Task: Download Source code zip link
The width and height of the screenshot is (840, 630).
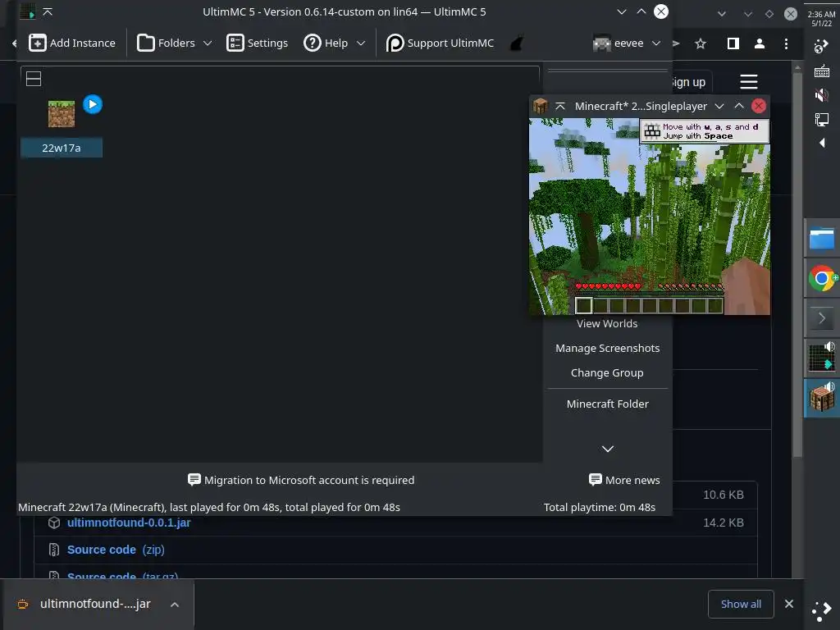Action: click(x=116, y=550)
